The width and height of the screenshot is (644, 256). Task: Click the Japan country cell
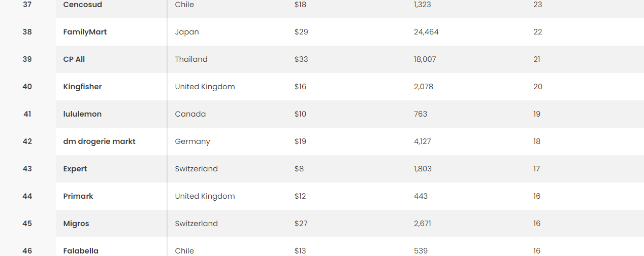(x=187, y=32)
